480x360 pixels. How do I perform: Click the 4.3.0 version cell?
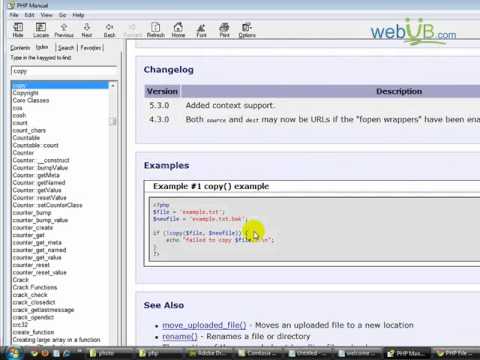159,119
